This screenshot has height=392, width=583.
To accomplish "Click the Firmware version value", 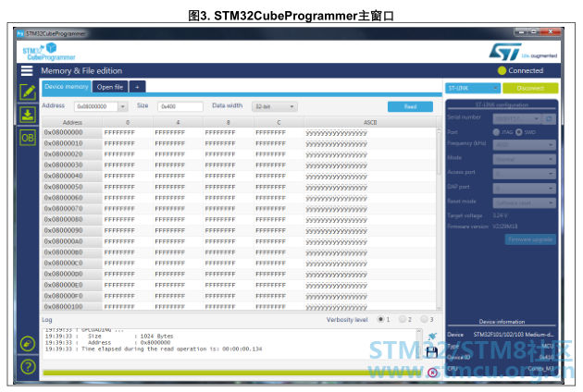I will tap(505, 227).
